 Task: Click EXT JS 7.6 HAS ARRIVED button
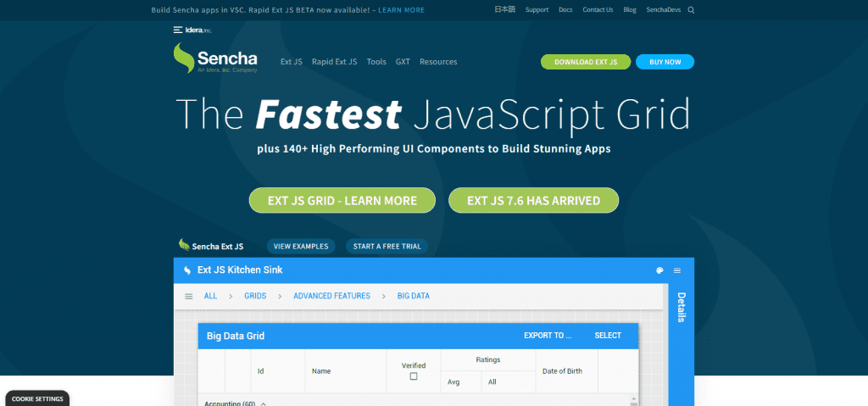coord(534,201)
